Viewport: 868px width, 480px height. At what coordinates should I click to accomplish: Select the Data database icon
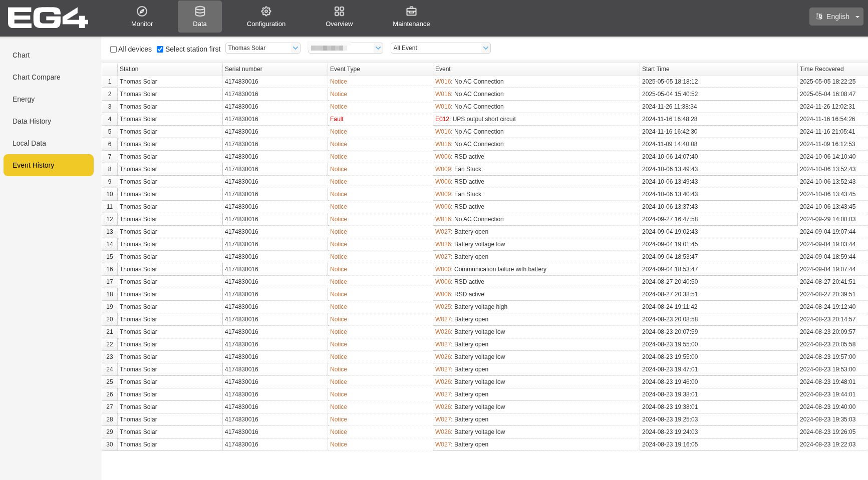pos(200,11)
